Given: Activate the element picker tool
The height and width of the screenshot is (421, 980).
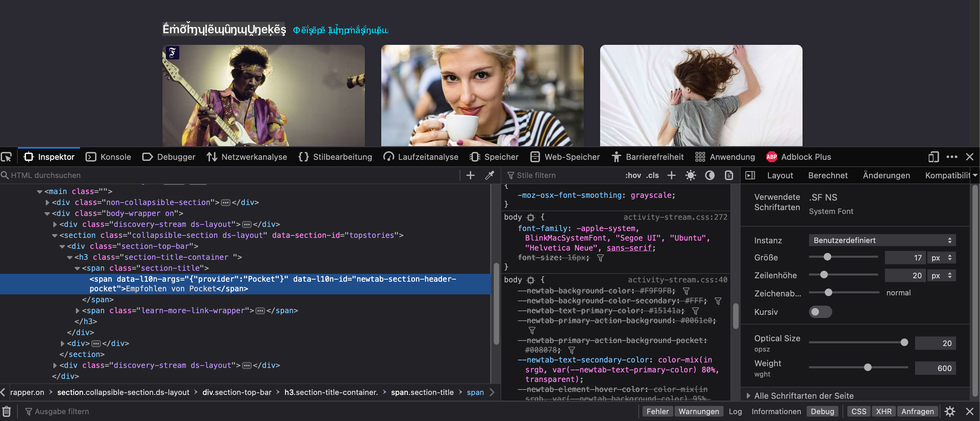Looking at the screenshot, I should click(7, 157).
